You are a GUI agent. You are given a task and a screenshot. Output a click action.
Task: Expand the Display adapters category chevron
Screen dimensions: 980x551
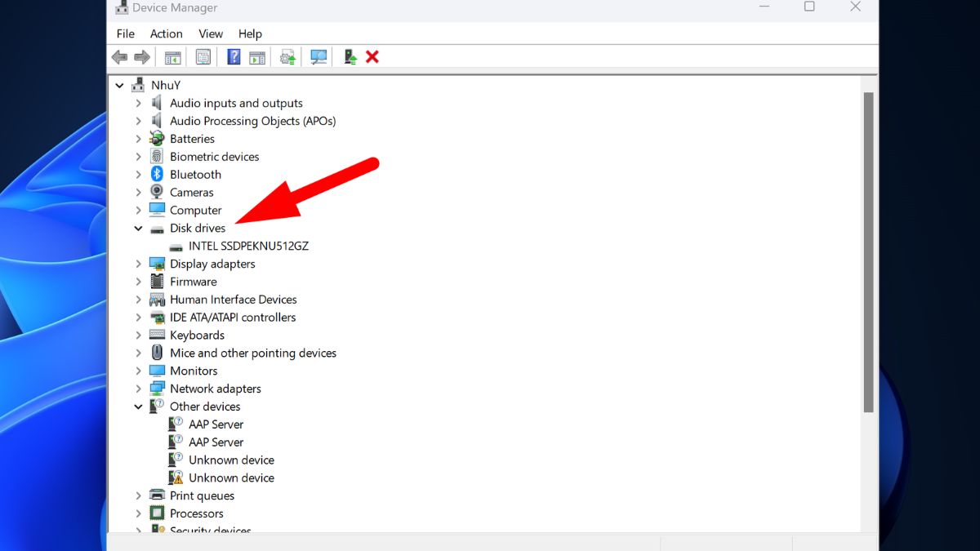[138, 264]
